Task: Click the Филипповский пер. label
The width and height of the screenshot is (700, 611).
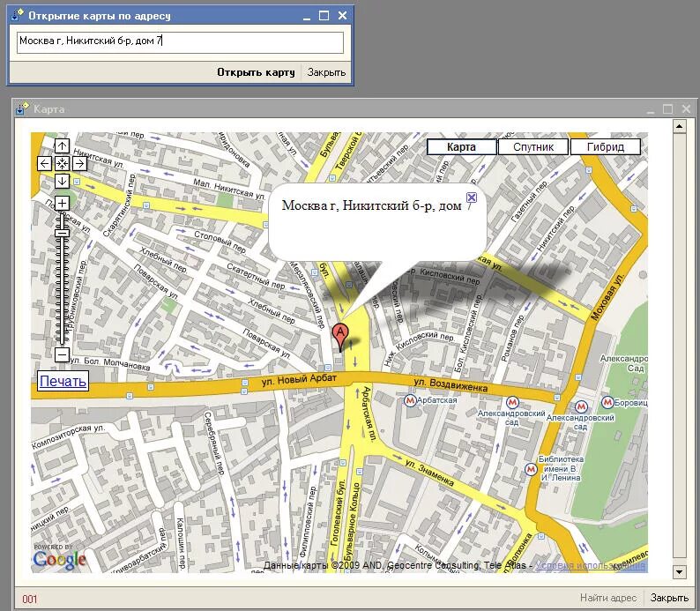Action: (307, 521)
